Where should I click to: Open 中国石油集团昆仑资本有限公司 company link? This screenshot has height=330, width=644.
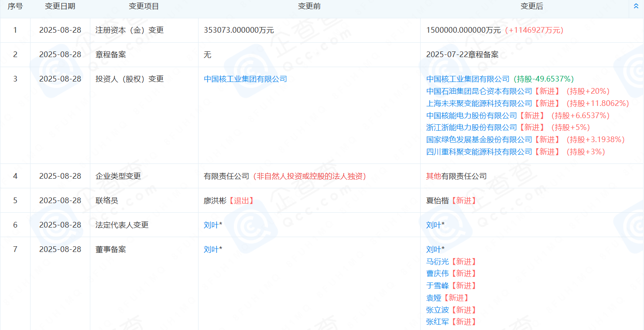[479, 91]
